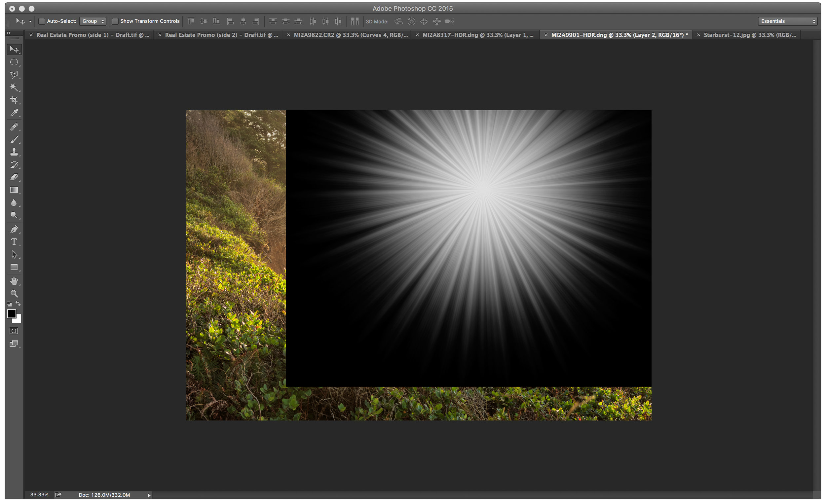Switch to Real Estate Promo (side 1) tab

click(93, 35)
